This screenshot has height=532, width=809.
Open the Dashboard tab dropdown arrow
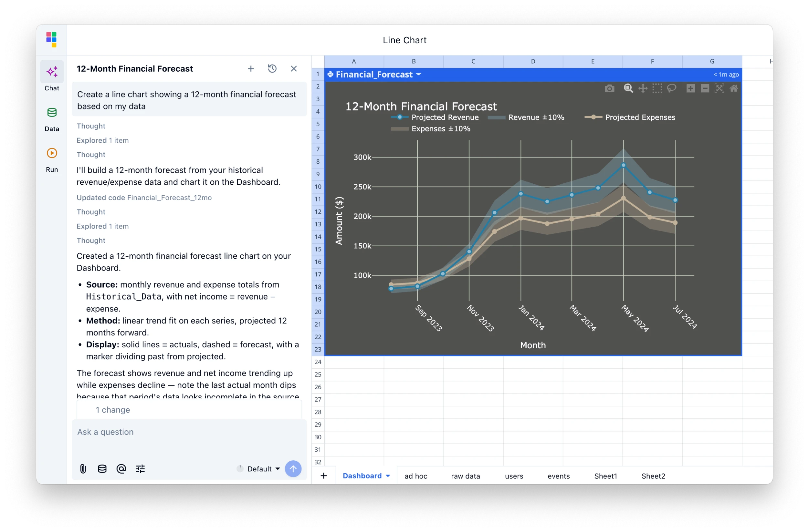tap(387, 476)
